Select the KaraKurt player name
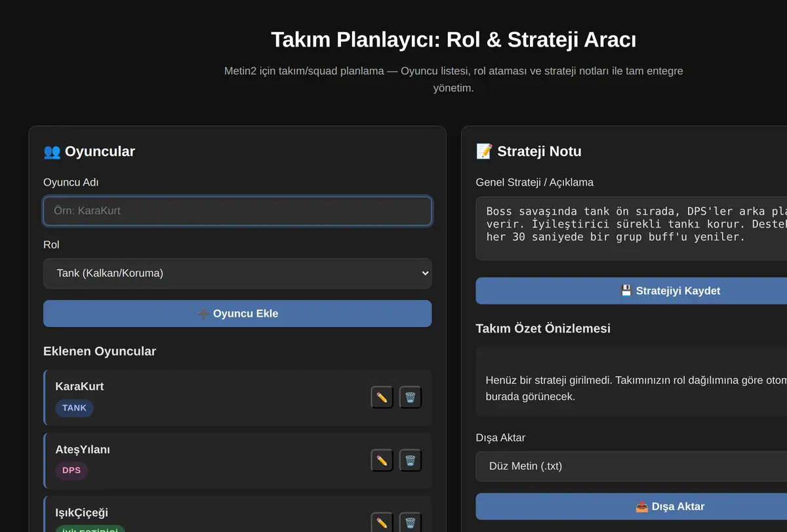The height and width of the screenshot is (532, 787). tap(79, 386)
